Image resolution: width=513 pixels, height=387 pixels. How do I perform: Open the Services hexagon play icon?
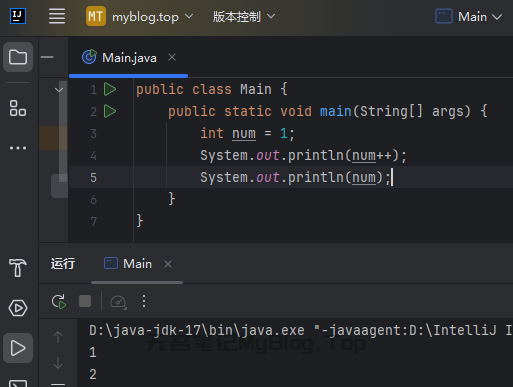[18, 308]
